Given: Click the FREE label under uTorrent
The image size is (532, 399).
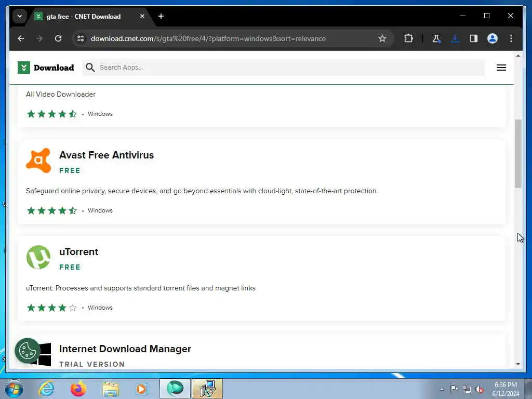Looking at the screenshot, I should click(x=70, y=268).
